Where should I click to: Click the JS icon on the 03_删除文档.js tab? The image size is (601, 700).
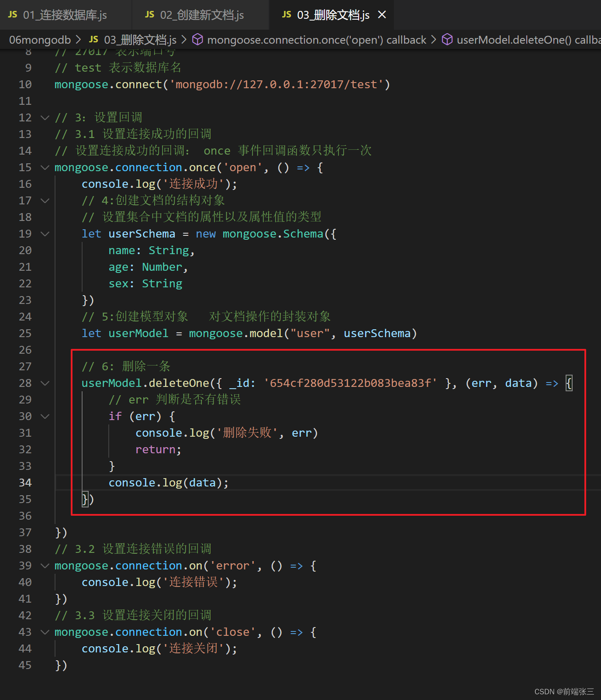(x=287, y=15)
